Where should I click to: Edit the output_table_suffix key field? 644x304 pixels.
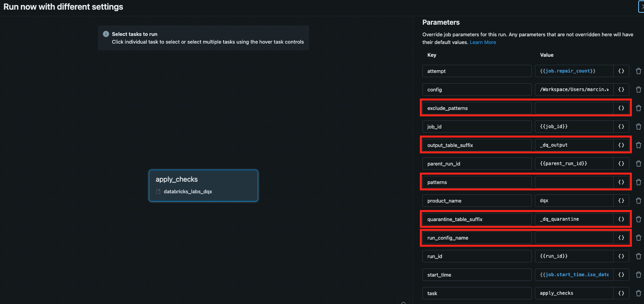[477, 145]
